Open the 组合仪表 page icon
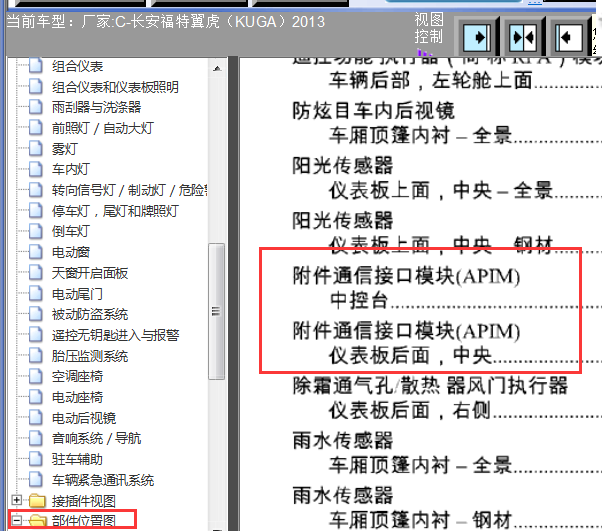602x531 pixels. point(36,66)
